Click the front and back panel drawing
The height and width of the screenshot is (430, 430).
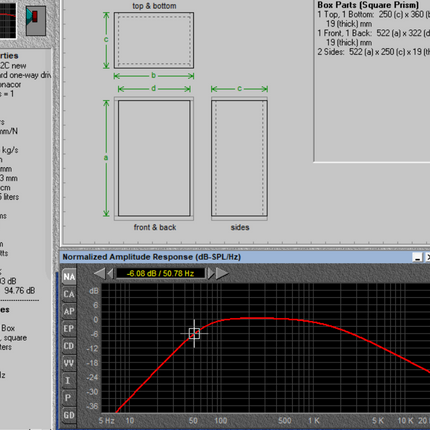(x=154, y=158)
